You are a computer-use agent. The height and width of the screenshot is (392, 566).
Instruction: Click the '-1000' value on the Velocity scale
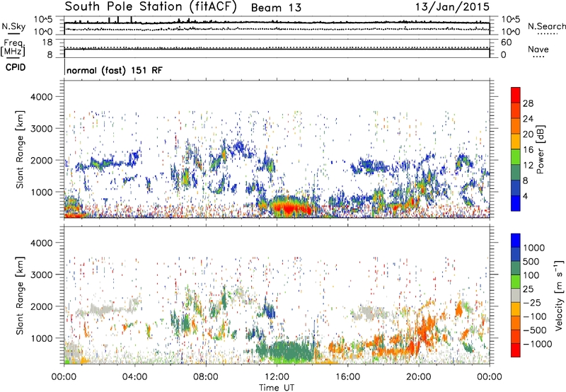pyautogui.click(x=537, y=344)
